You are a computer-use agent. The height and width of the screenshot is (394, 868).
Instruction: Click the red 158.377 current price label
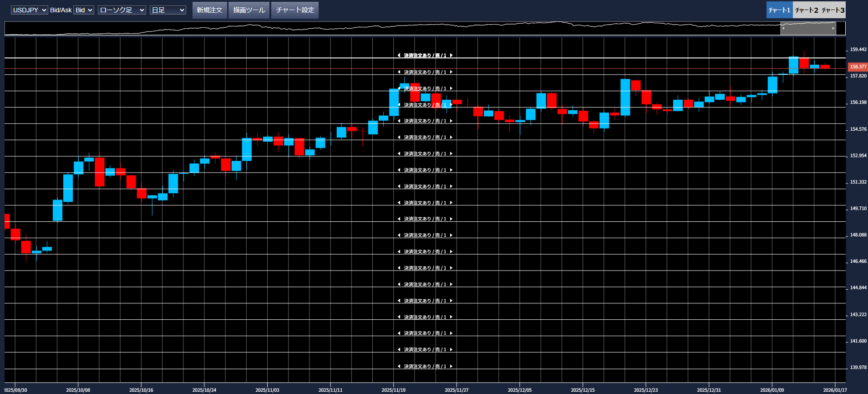pyautogui.click(x=858, y=67)
